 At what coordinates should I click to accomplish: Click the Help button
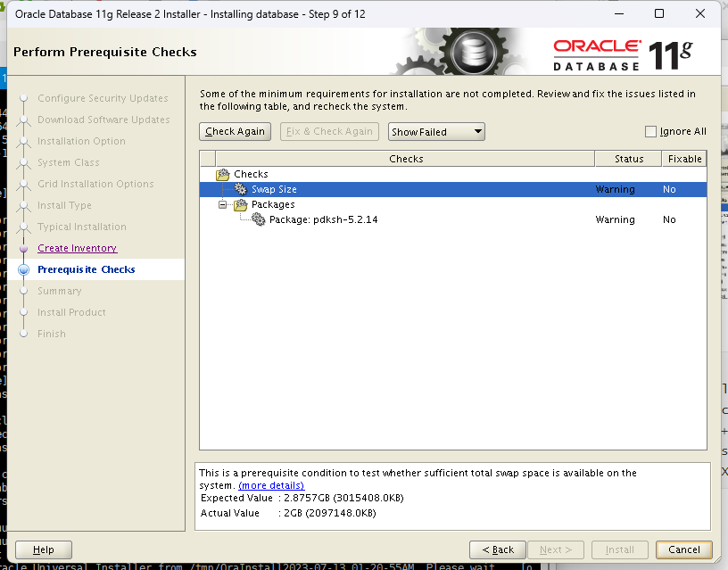[44, 550]
